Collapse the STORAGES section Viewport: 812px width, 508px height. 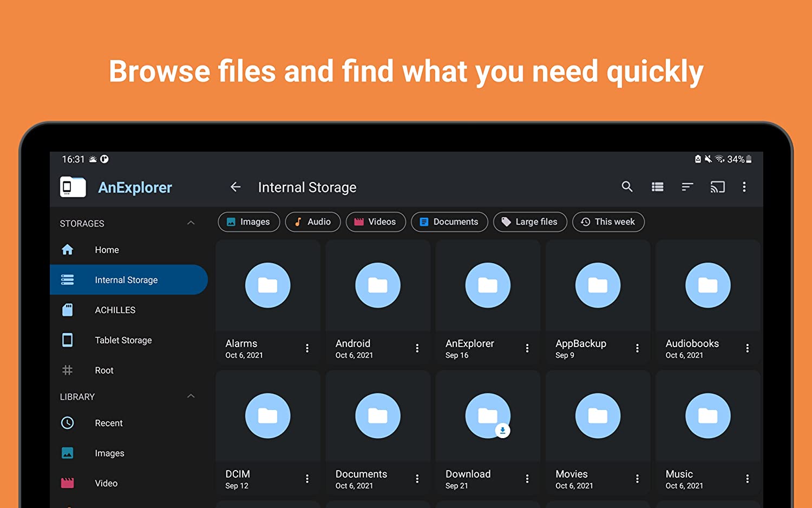191,223
